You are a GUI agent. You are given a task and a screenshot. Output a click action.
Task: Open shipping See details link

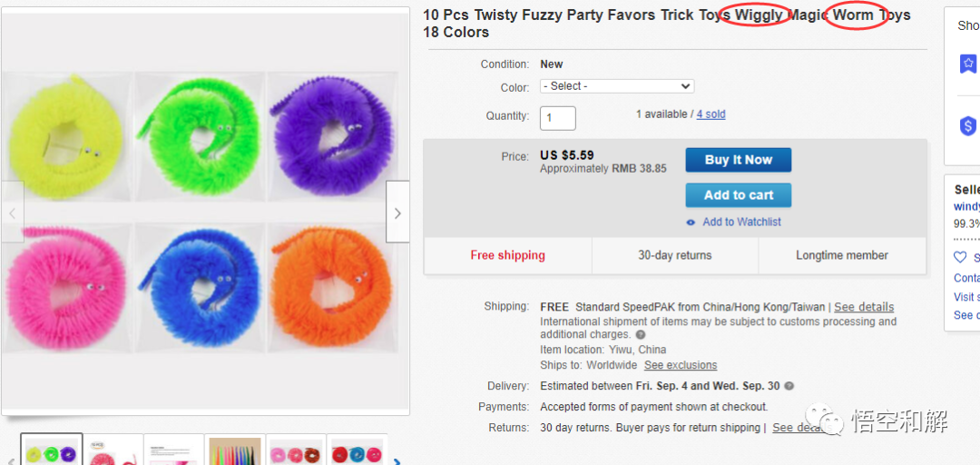pyautogui.click(x=864, y=307)
